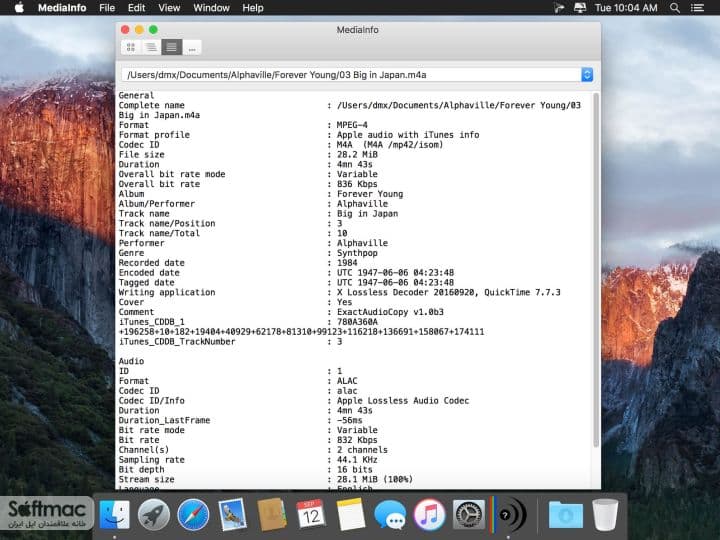
Task: Open the File menu
Action: (107, 8)
